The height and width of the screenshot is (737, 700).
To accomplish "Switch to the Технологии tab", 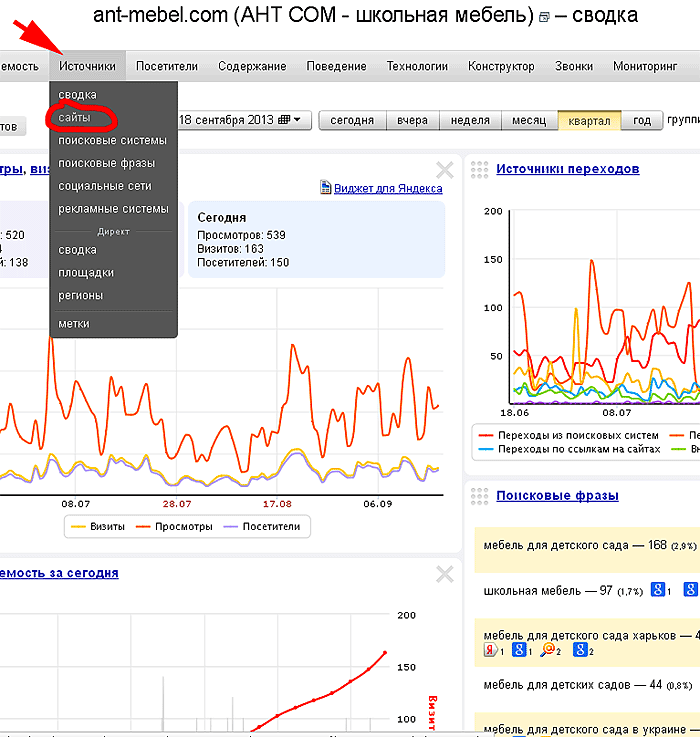I will pos(417,66).
